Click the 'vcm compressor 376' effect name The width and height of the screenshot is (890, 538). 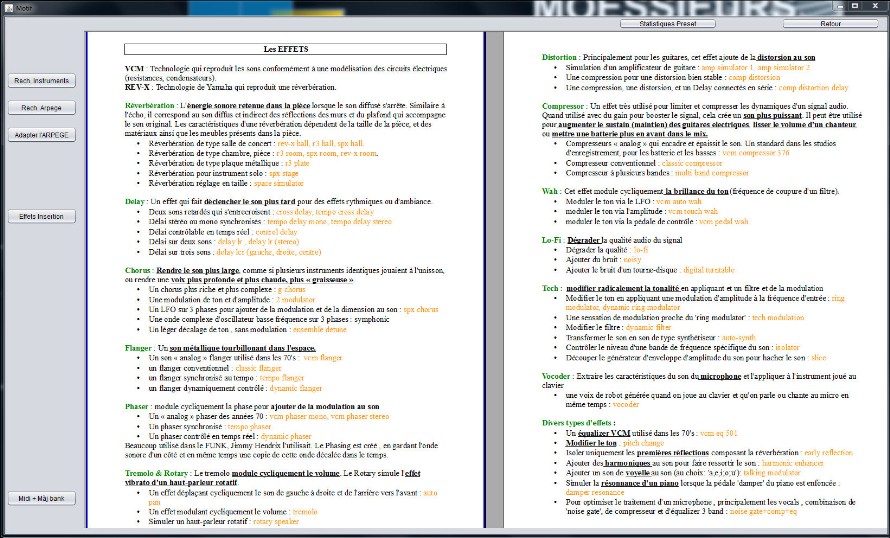[755, 153]
